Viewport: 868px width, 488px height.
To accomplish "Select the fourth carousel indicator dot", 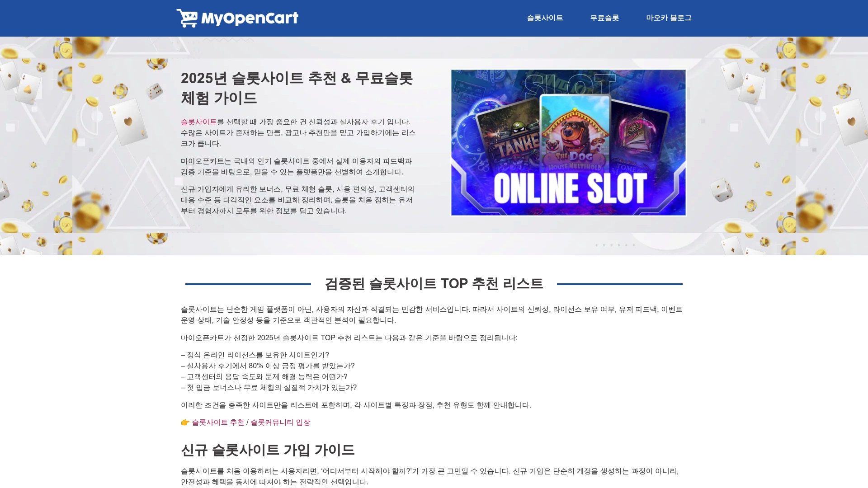I will (619, 245).
